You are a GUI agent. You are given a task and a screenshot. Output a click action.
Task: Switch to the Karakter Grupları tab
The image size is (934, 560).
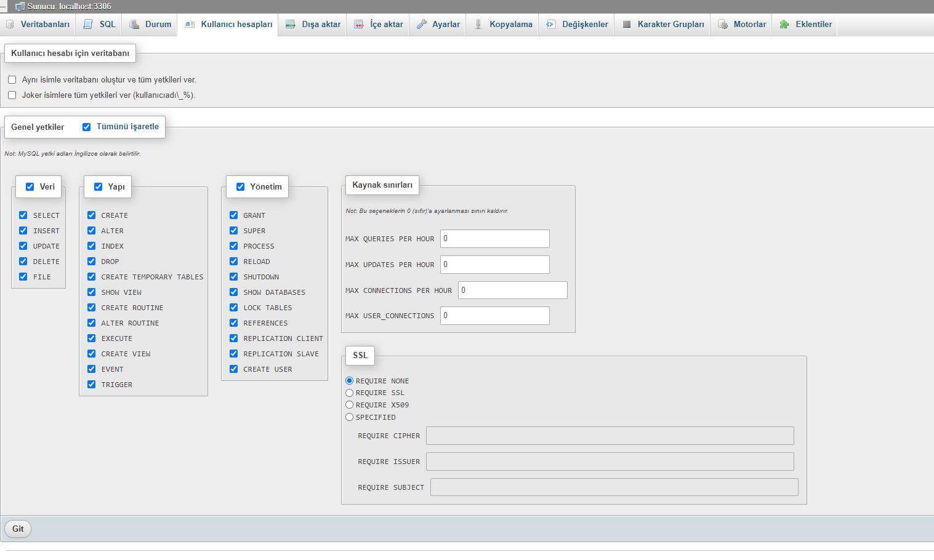pyautogui.click(x=670, y=25)
